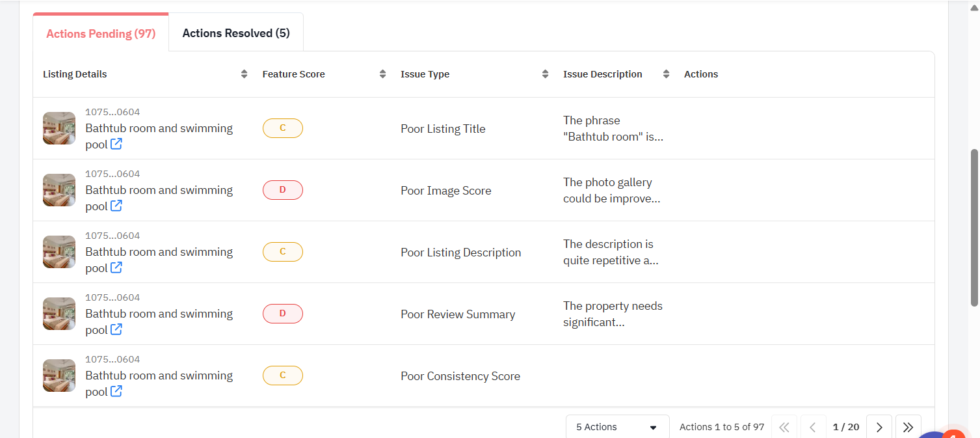Open external link icon in Poor Image Score row
This screenshot has height=438, width=980.
point(116,206)
